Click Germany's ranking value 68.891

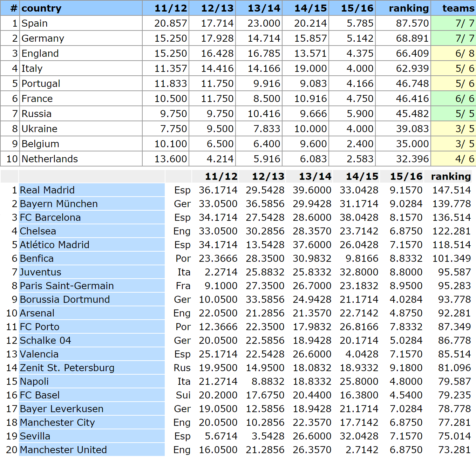tap(412, 38)
